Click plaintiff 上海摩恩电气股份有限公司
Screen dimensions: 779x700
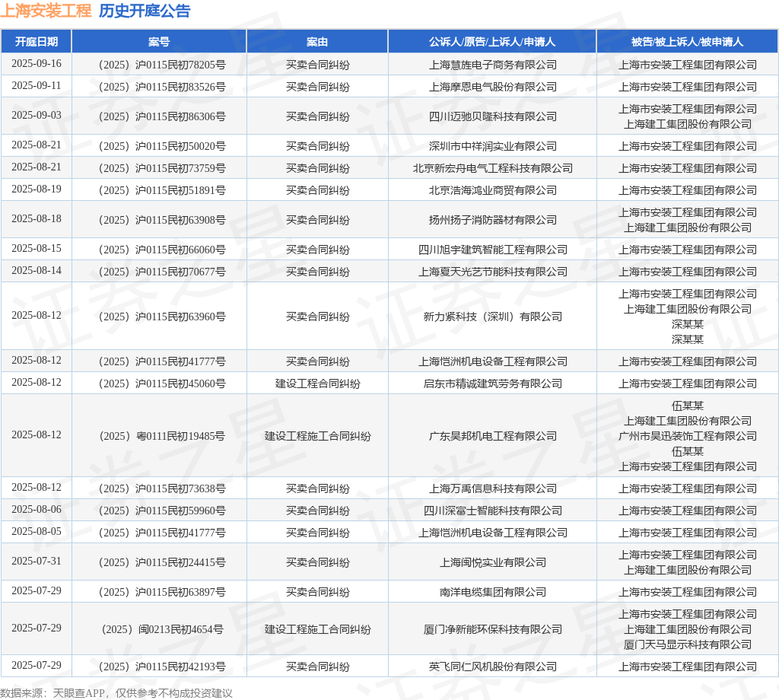(492, 87)
